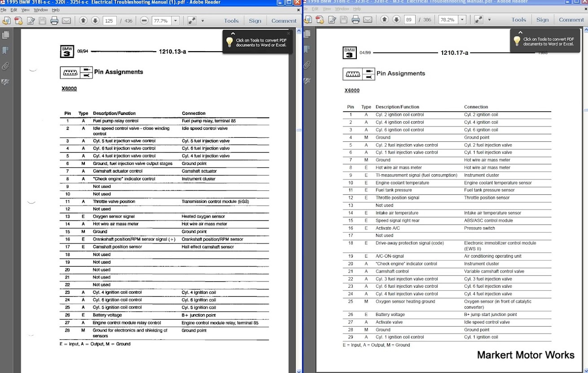Collapse the right window tip popup chevron
This screenshot has width=588, height=373.
[520, 32]
